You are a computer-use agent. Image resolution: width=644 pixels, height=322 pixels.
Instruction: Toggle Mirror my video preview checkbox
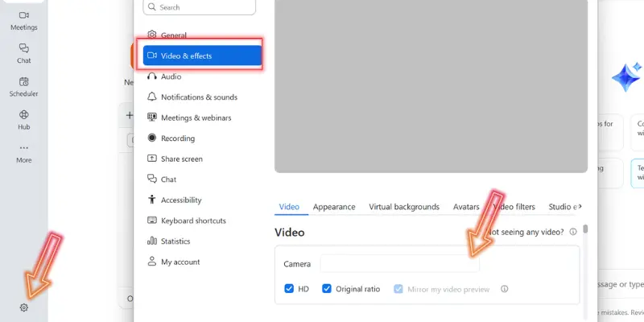point(398,289)
